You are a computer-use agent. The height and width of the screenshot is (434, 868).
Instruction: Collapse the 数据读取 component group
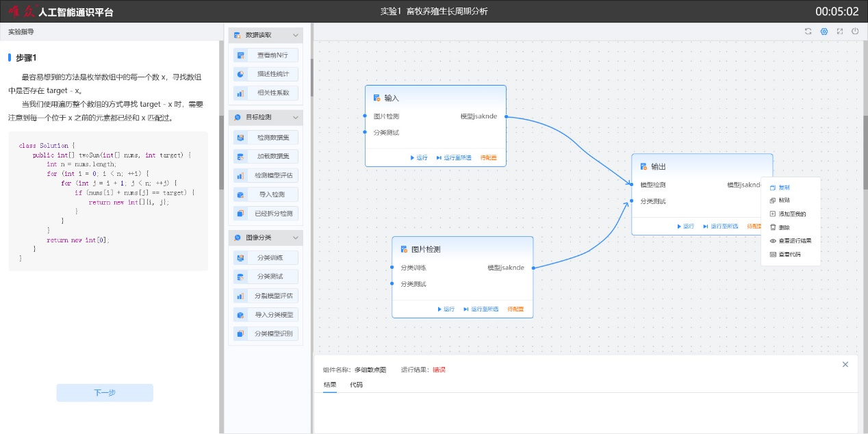tap(296, 35)
